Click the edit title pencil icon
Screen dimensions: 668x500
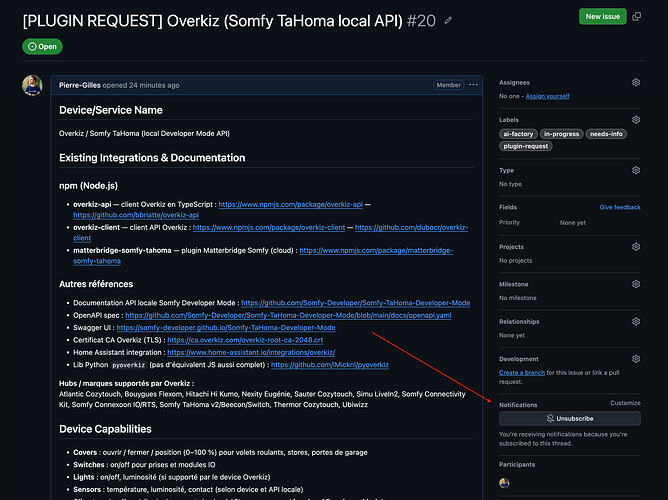448,20
